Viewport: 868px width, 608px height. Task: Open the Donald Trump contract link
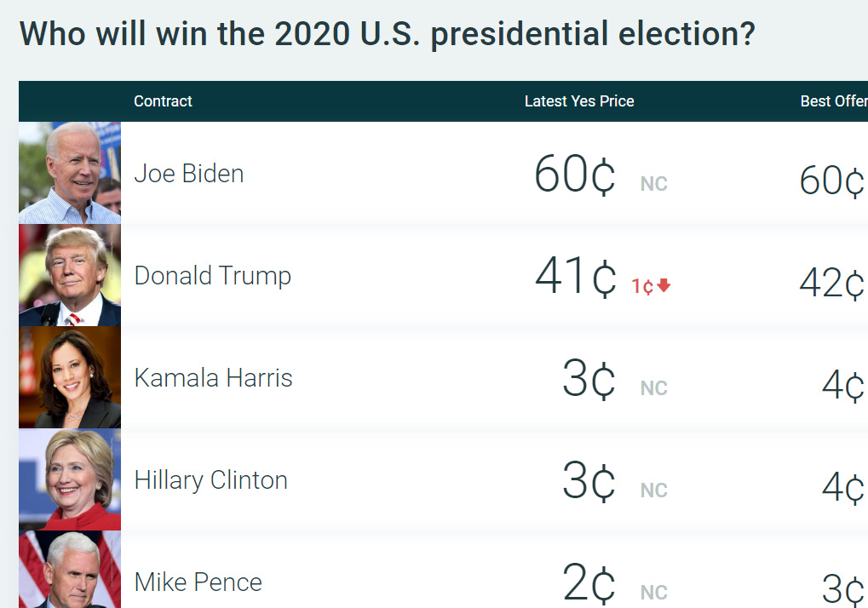coord(212,276)
